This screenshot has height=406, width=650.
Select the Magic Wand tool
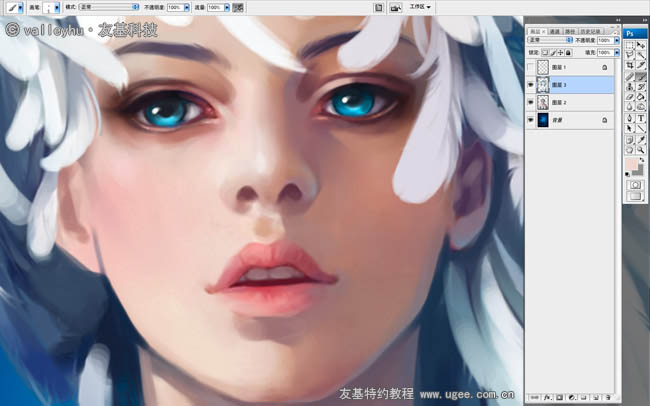point(640,55)
